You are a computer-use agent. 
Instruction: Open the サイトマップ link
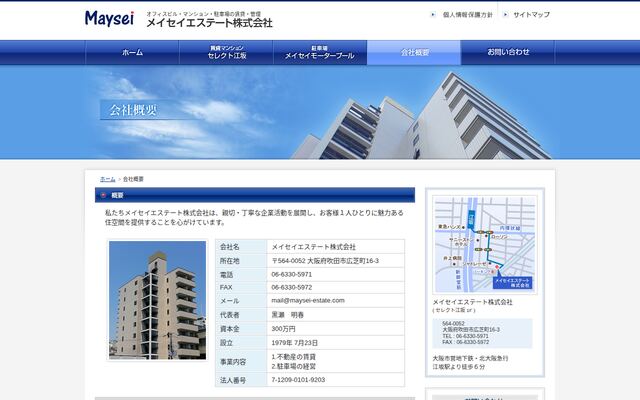(531, 15)
